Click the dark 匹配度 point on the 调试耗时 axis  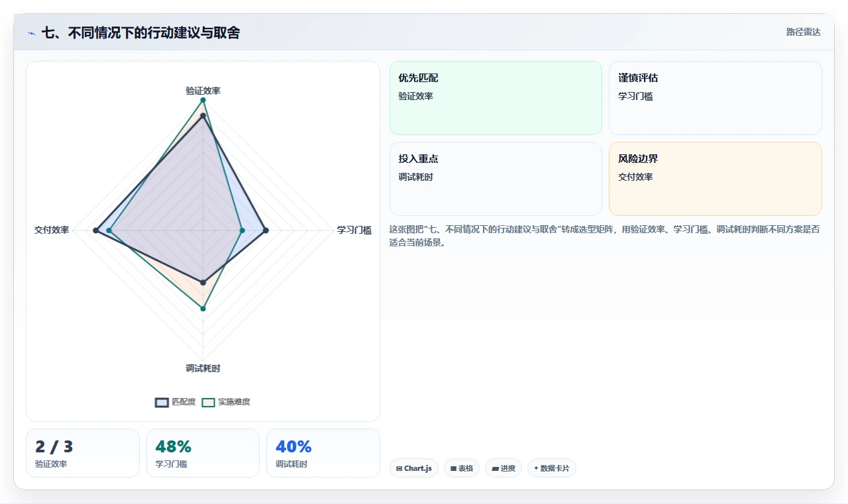pos(203,283)
